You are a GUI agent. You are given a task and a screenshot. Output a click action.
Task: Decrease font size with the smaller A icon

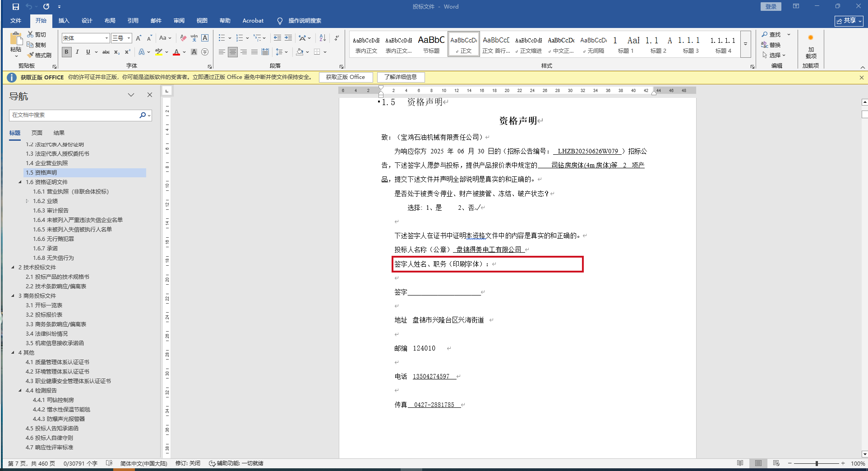pyautogui.click(x=149, y=38)
